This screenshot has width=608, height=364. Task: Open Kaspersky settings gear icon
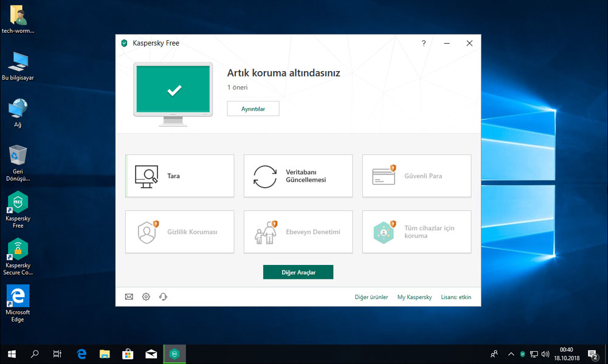coord(146,297)
